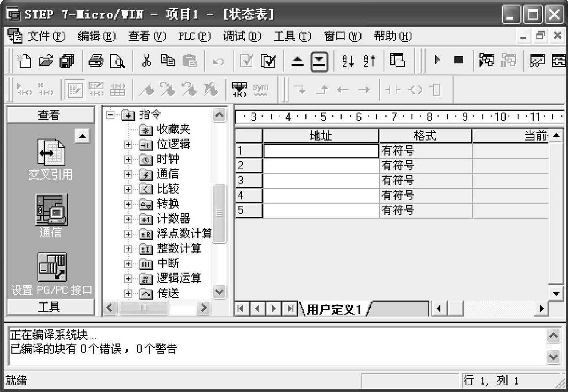Sort table descending with the up-arrow sort icon
568x392 pixels.
(369, 60)
